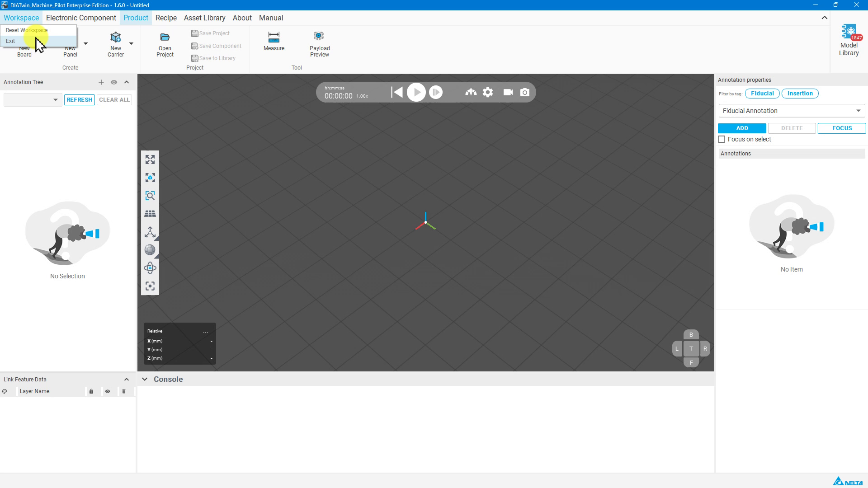Open the Electronic Component menu
The image size is (868, 488).
click(81, 18)
